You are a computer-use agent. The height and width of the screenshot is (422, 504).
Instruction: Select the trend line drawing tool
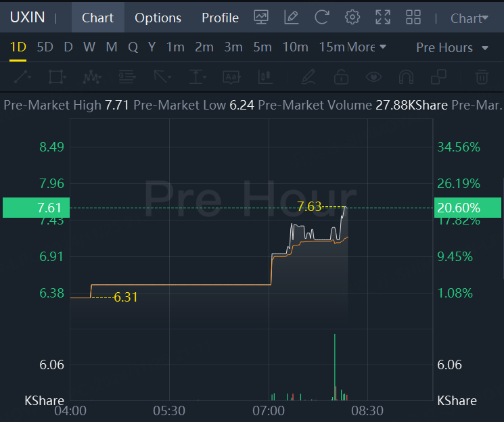(22, 77)
